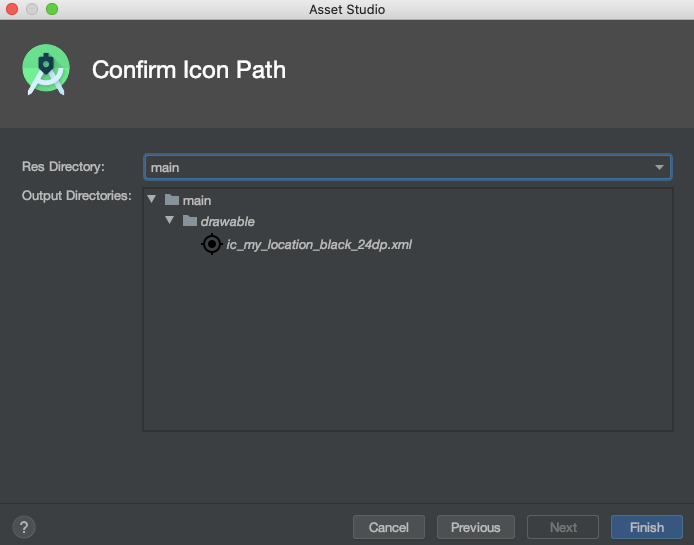Image resolution: width=694 pixels, height=545 pixels.
Task: Click the my location crosshair icon
Action: click(x=212, y=244)
